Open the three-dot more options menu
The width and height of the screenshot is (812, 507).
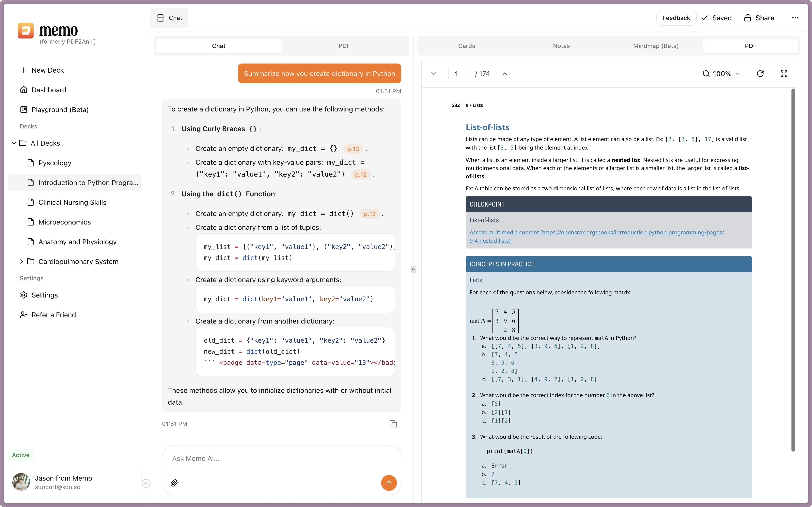(x=795, y=18)
